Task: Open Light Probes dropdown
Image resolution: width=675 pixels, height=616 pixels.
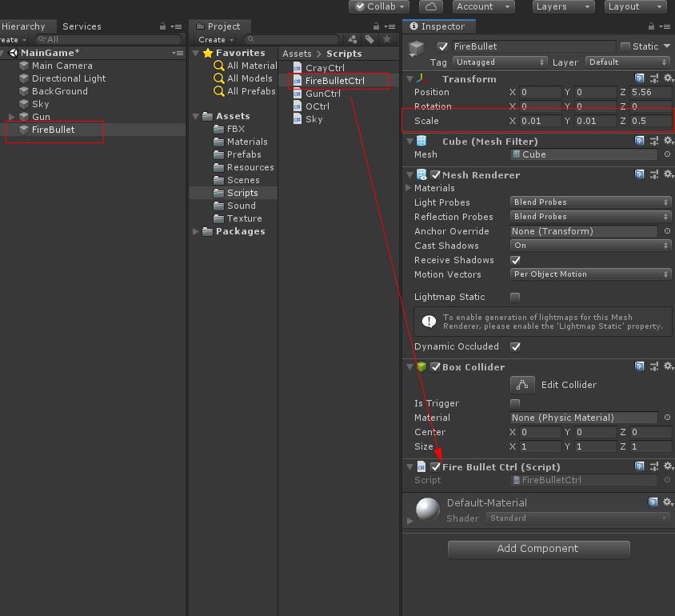Action: point(590,202)
